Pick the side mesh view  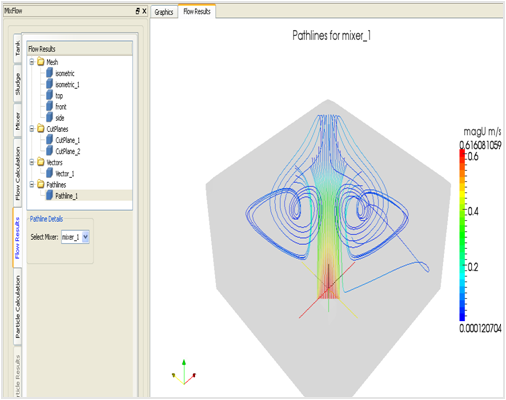point(60,118)
